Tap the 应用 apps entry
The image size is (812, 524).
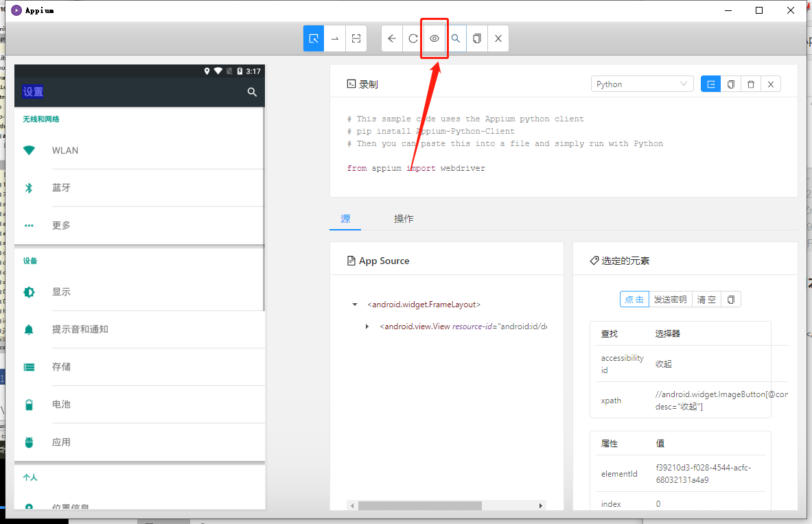click(x=140, y=442)
